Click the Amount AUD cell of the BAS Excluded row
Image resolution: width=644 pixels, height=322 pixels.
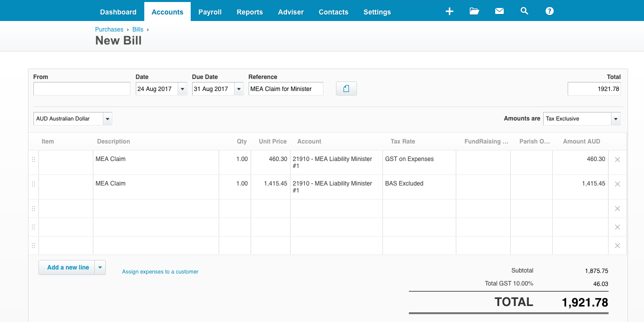click(580, 187)
